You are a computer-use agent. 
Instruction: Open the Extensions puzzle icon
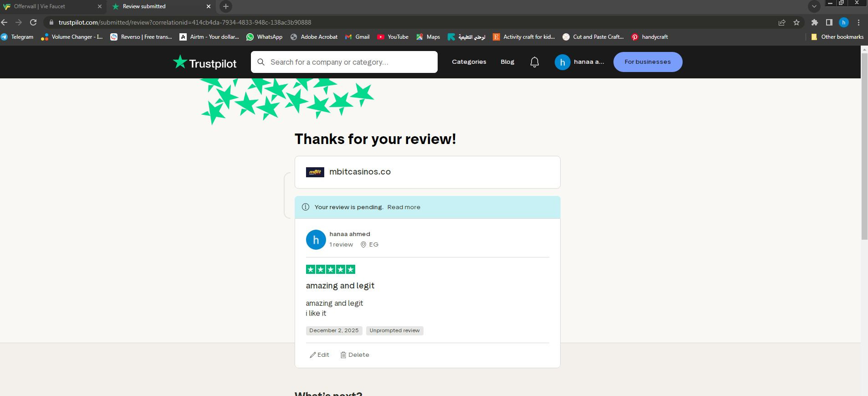click(x=815, y=22)
